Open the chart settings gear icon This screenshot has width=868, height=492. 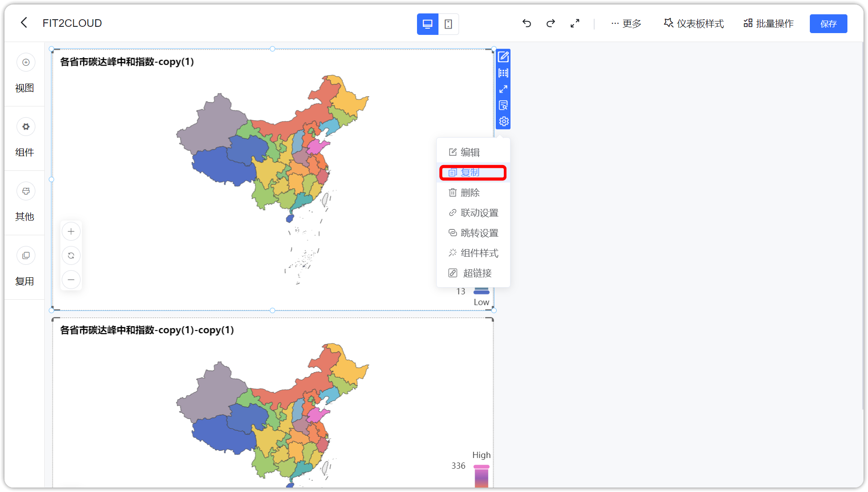[x=503, y=121]
